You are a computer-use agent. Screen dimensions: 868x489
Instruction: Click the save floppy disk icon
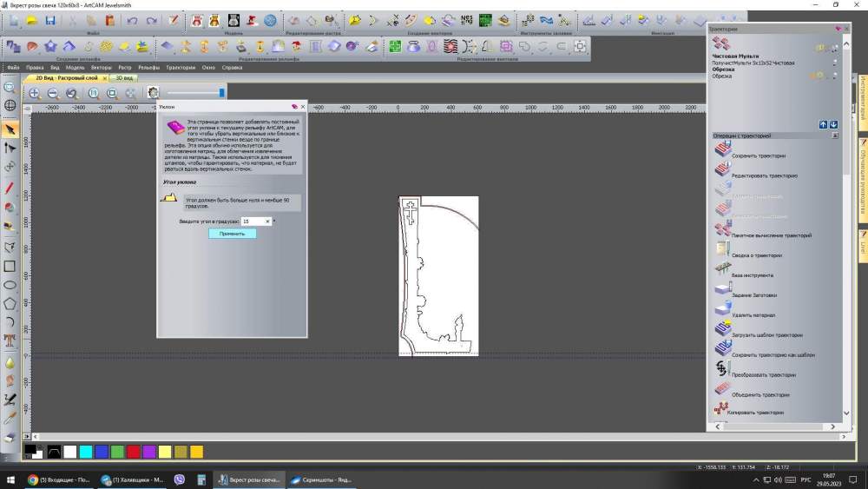(50, 20)
